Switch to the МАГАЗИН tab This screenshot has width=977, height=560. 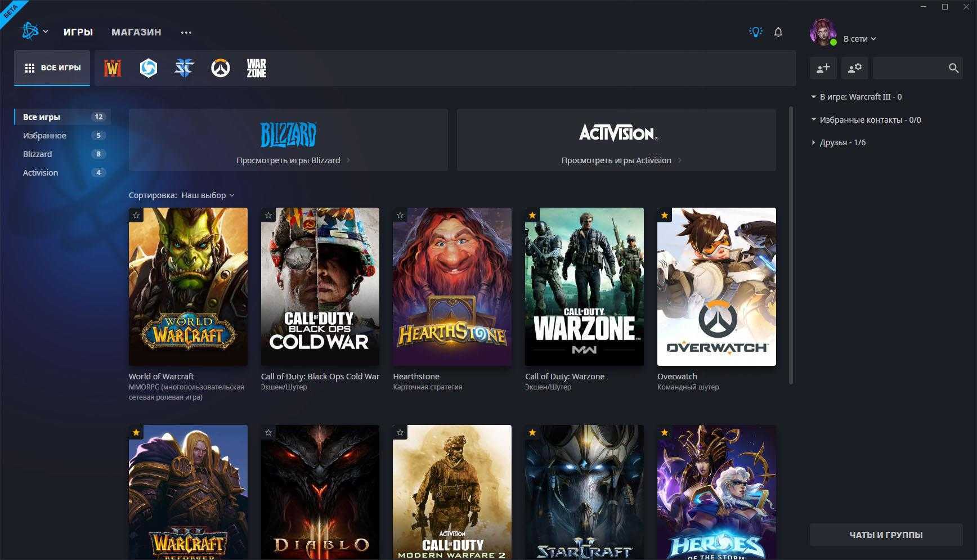[x=136, y=32]
